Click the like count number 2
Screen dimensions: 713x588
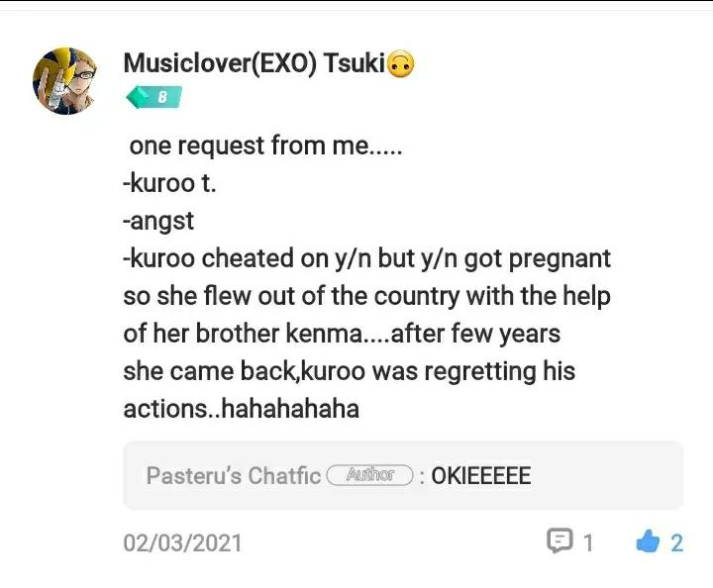click(x=677, y=542)
